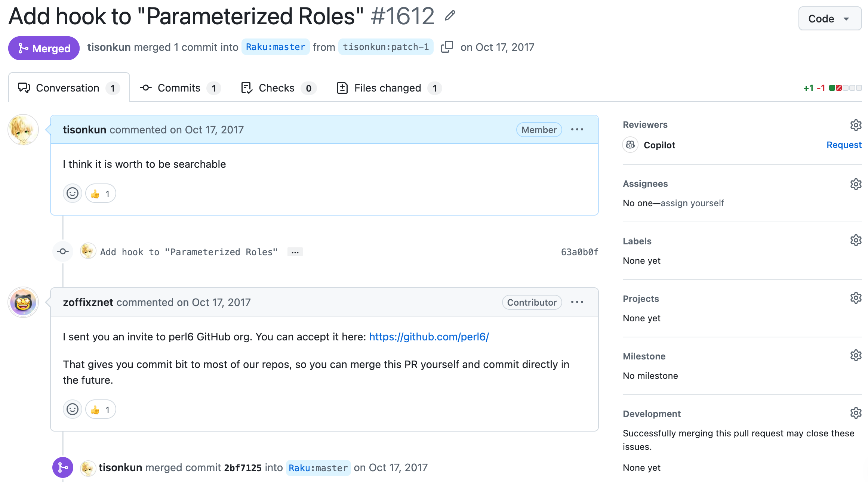The height and width of the screenshot is (482, 868).
Task: Switch to the Conversation tab
Action: coord(69,88)
